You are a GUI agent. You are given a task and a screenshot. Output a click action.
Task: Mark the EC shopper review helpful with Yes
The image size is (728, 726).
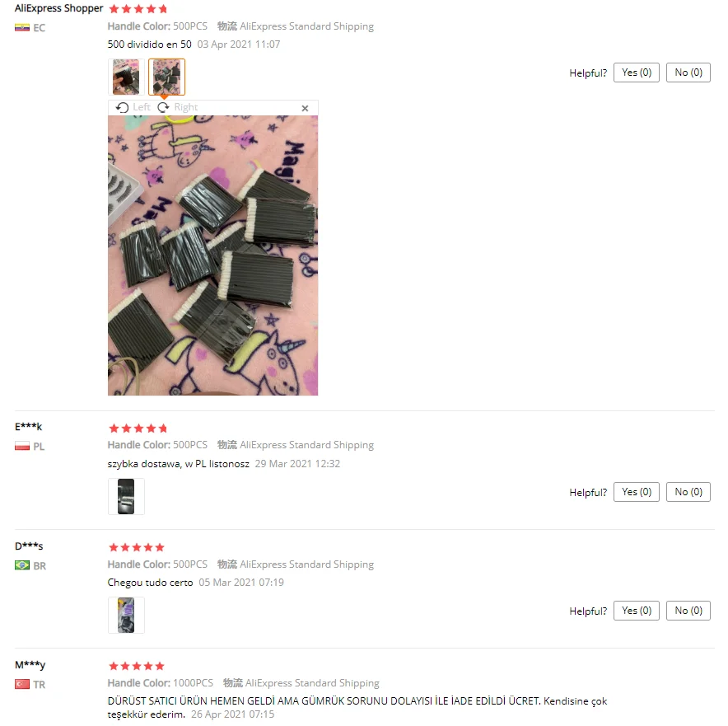pos(637,73)
